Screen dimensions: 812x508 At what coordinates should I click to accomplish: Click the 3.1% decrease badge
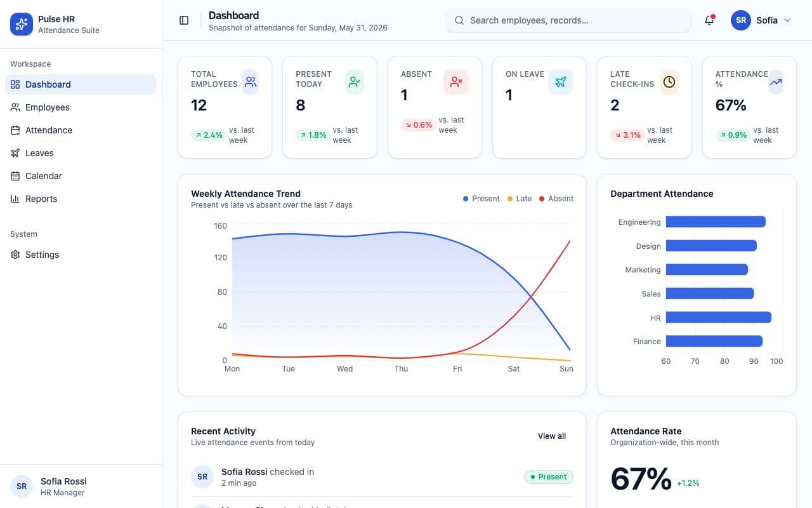tap(627, 135)
